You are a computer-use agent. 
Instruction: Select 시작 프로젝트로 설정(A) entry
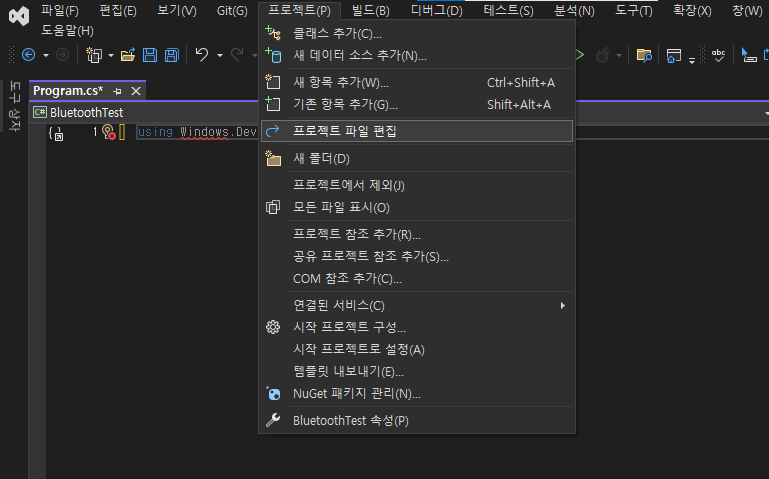pos(417,350)
